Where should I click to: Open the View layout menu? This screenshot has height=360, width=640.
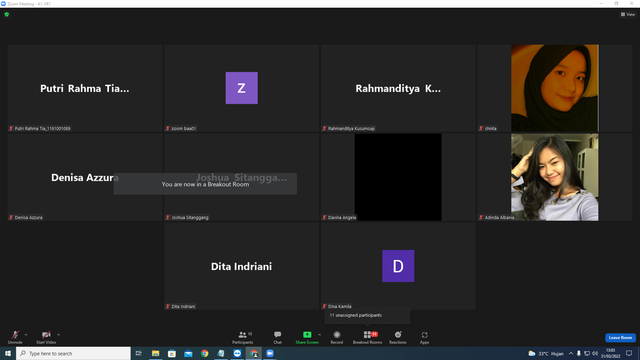pyautogui.click(x=628, y=14)
